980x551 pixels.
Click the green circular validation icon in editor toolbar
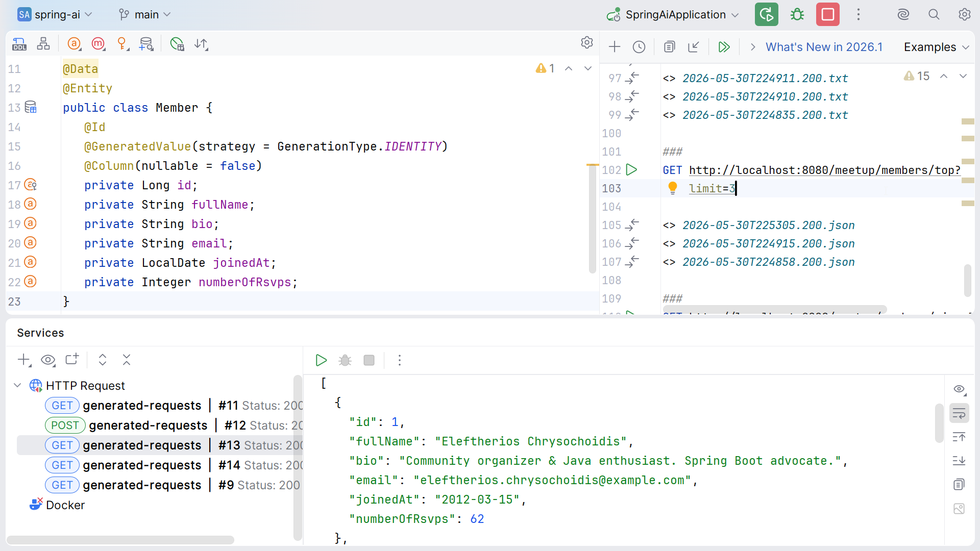tap(177, 44)
